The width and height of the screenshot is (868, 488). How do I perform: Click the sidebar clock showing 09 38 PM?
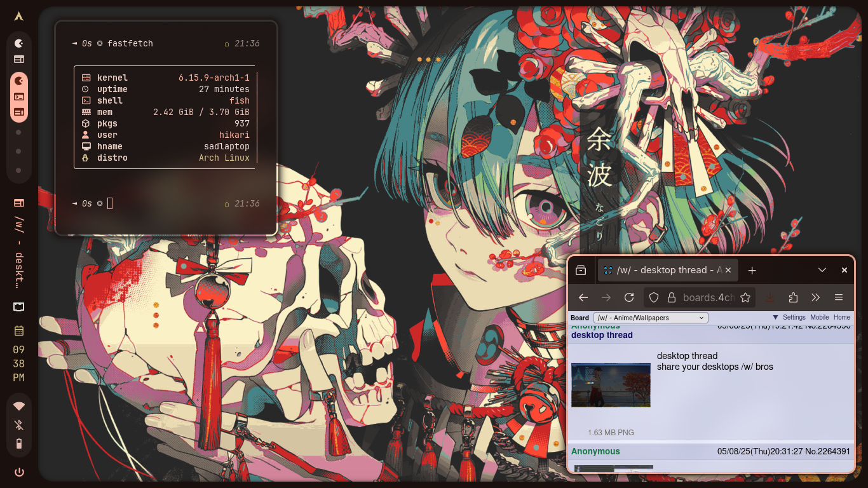coord(19,364)
